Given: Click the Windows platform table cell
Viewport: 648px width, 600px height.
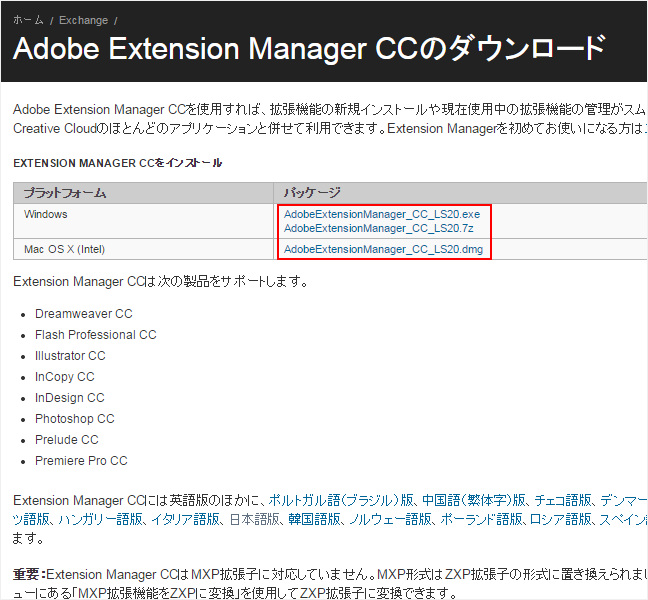Looking at the screenshot, I should 46,214.
